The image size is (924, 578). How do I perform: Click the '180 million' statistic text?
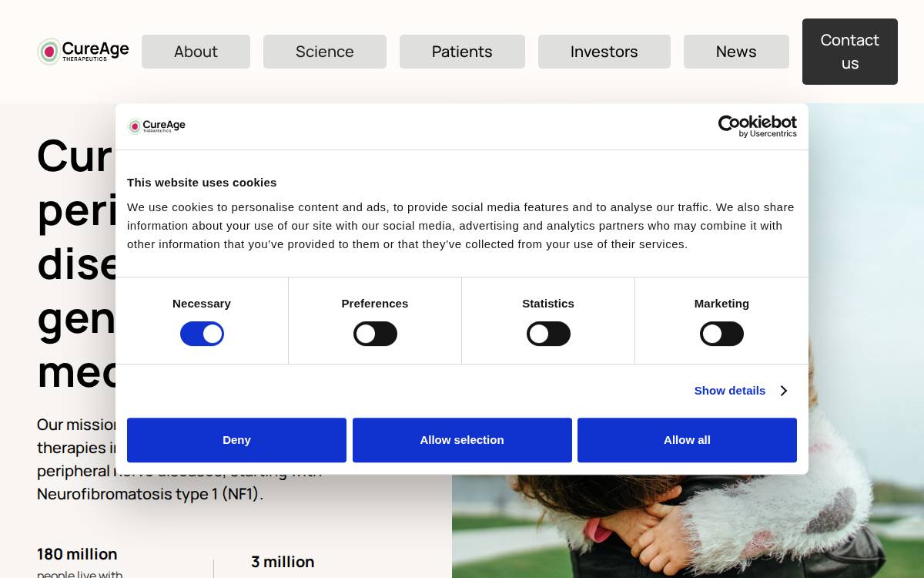pyautogui.click(x=77, y=554)
